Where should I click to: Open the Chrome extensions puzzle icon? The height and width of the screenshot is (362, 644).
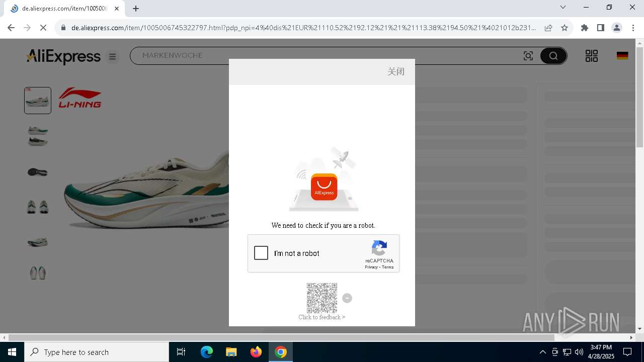585,28
